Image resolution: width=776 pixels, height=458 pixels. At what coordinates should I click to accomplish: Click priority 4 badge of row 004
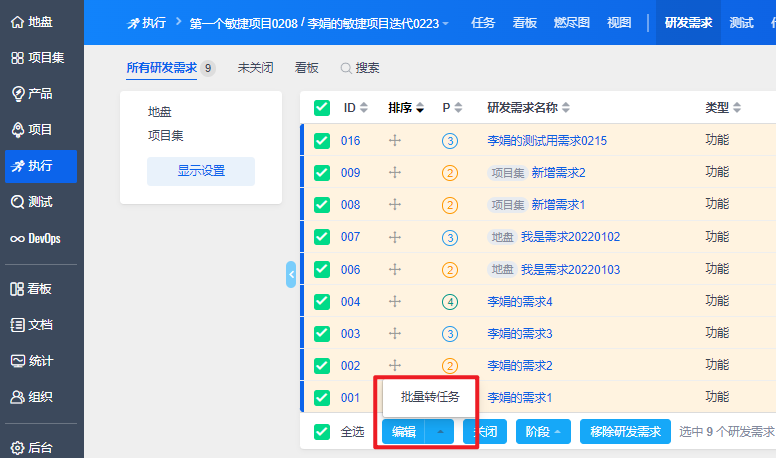(449, 302)
